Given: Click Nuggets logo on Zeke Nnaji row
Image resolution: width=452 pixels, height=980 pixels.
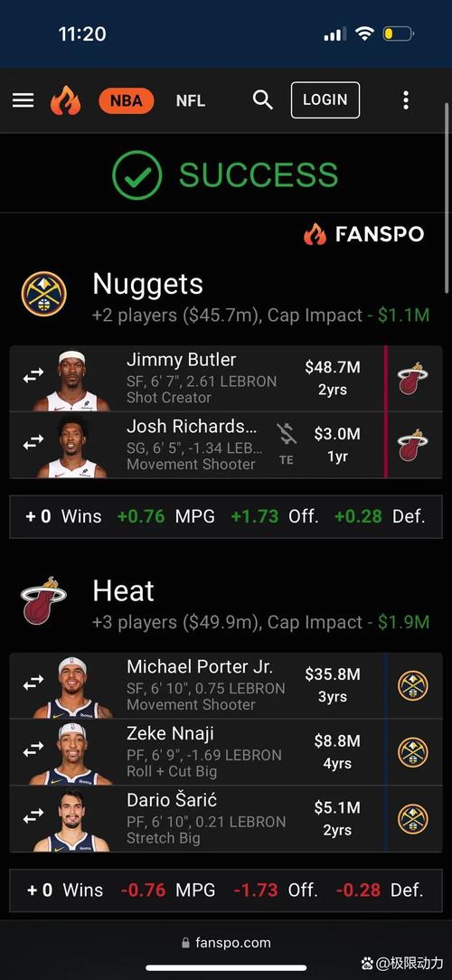Looking at the screenshot, I should pos(413,752).
